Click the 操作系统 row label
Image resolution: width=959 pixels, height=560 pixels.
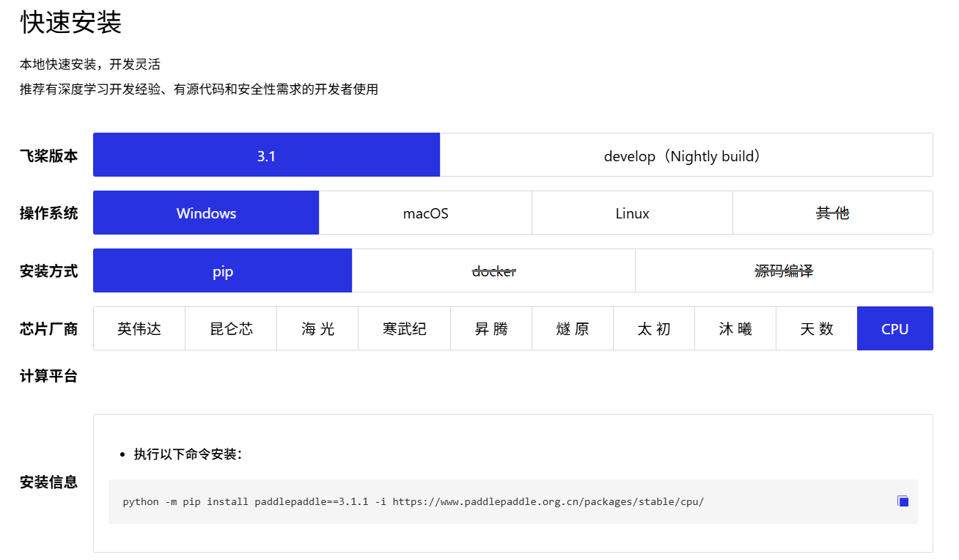click(x=48, y=213)
